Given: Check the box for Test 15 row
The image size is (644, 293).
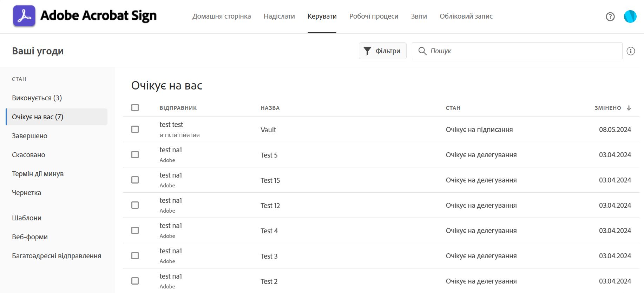Looking at the screenshot, I should [135, 180].
